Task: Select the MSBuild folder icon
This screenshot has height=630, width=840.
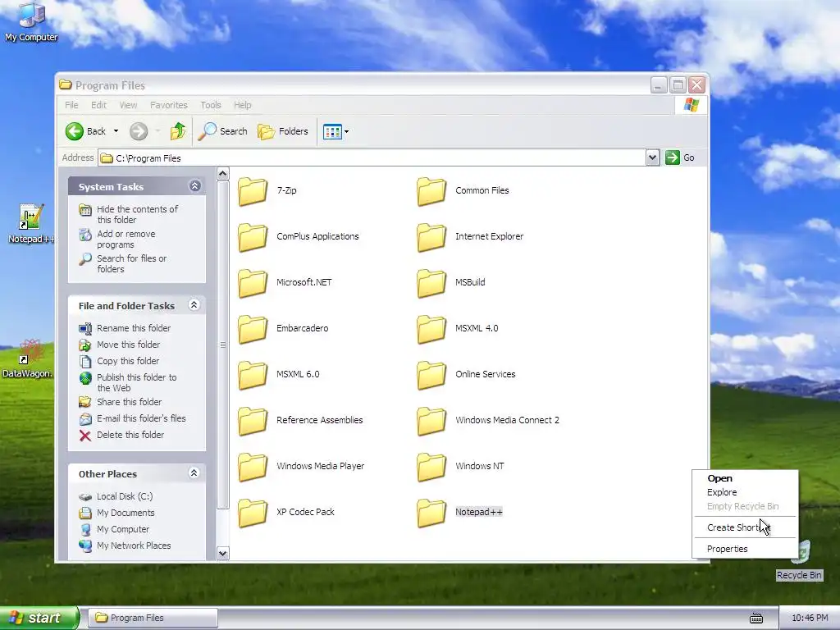Action: [x=431, y=283]
